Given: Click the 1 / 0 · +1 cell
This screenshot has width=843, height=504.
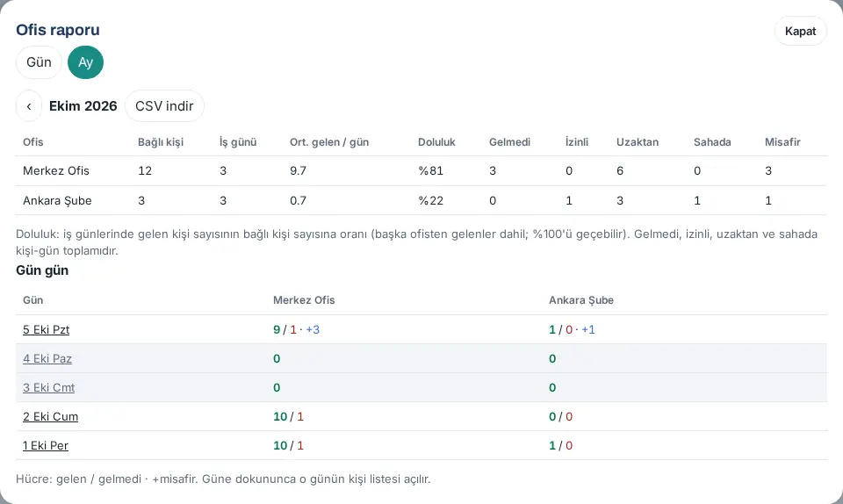Looking at the screenshot, I should (572, 329).
